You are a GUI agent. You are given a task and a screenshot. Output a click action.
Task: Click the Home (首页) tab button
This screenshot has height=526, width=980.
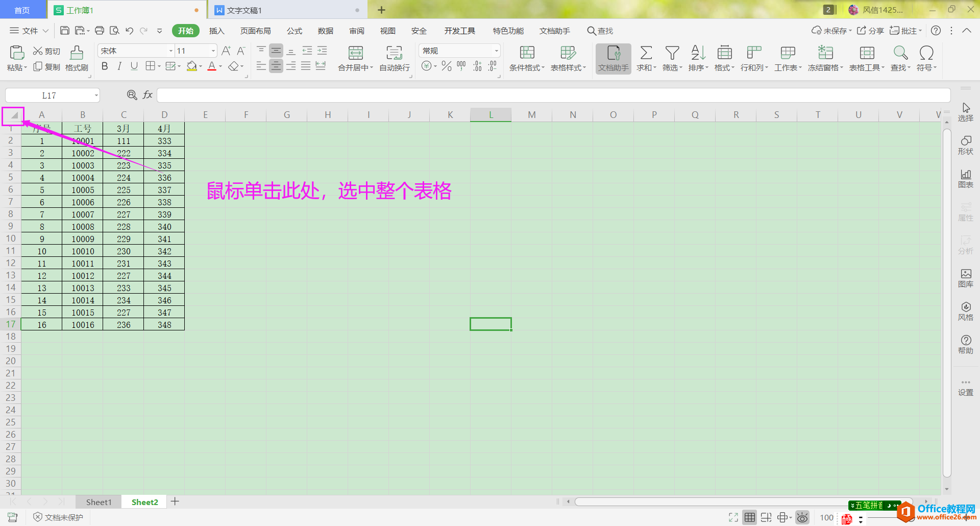[22, 10]
